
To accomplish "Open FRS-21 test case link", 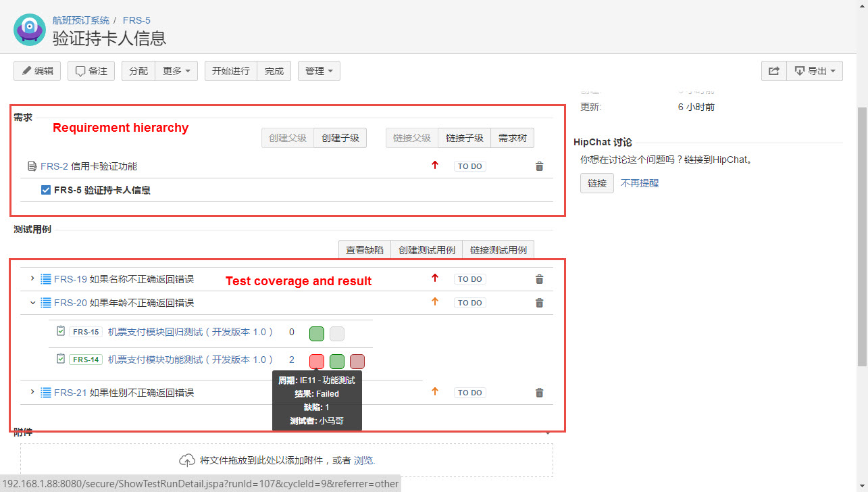I will [x=124, y=393].
